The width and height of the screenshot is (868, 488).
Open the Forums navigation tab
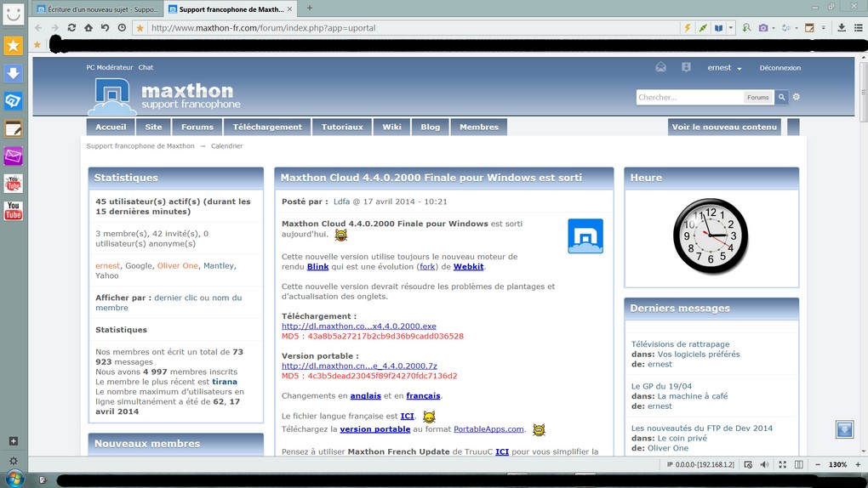[197, 127]
